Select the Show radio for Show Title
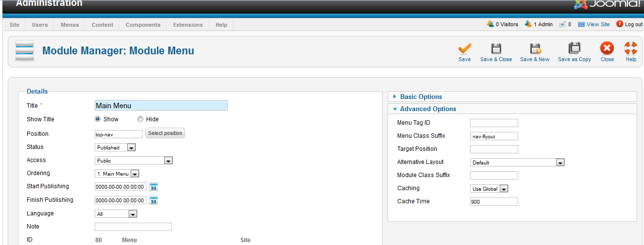The image size is (644, 245). [x=98, y=119]
